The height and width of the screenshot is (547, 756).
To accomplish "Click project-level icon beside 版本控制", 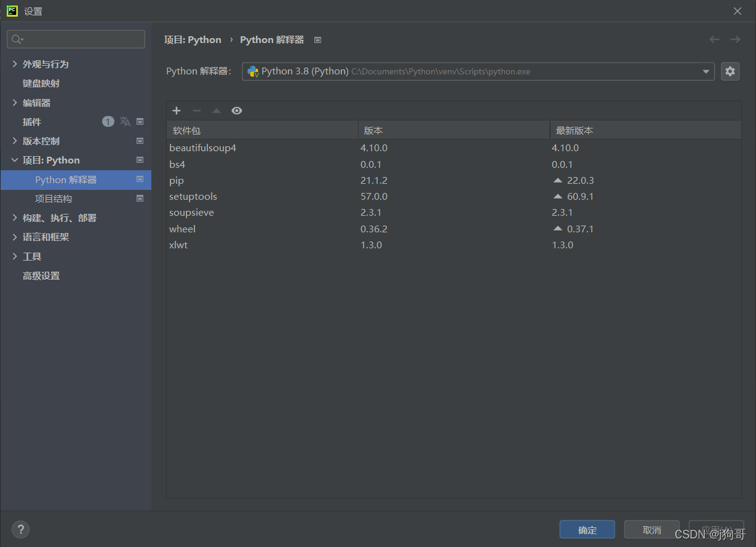I will pyautogui.click(x=140, y=141).
